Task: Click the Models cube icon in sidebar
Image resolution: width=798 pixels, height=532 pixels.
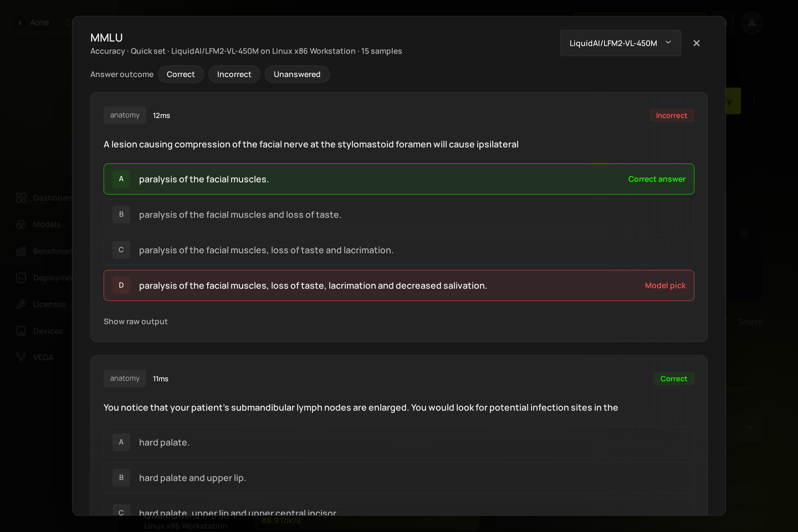Action: click(x=21, y=224)
